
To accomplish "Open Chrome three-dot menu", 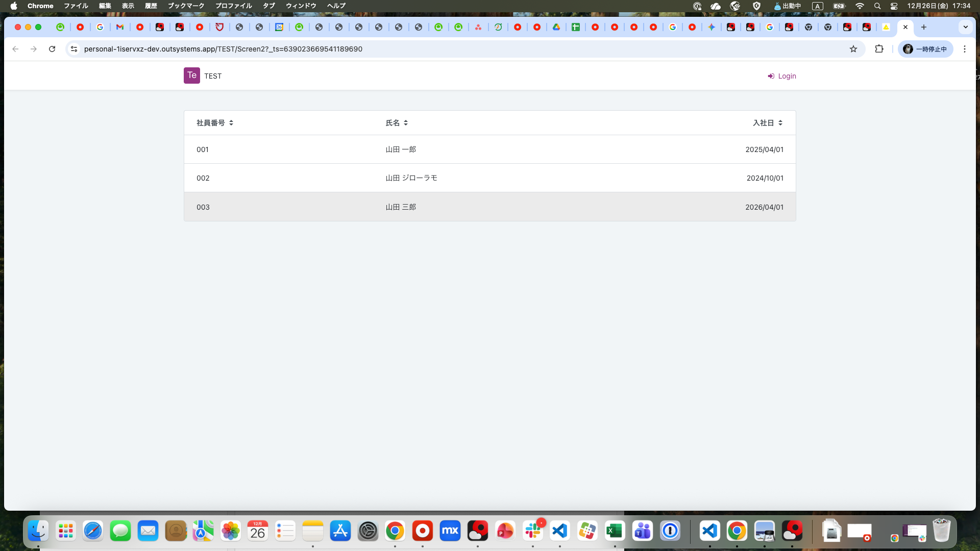I will 964,49.
